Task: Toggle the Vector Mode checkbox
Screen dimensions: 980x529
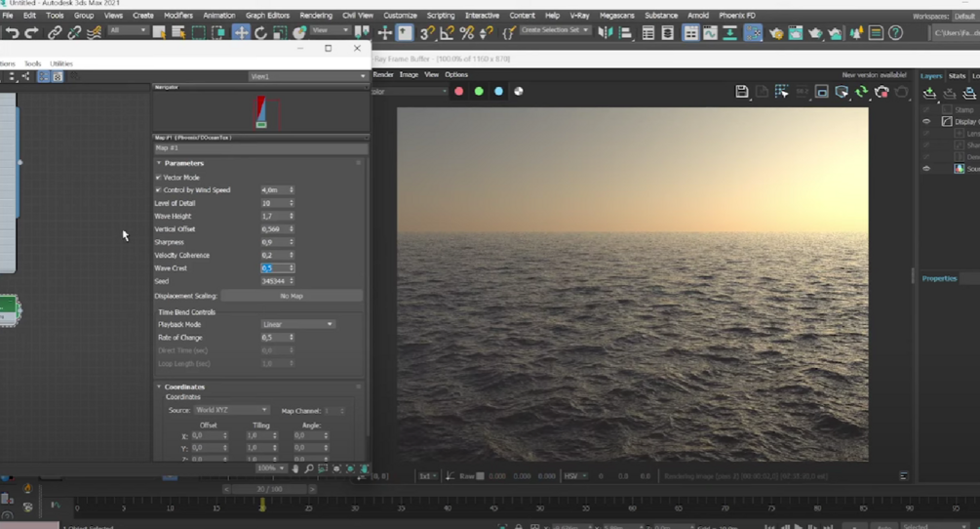Action: click(x=159, y=178)
